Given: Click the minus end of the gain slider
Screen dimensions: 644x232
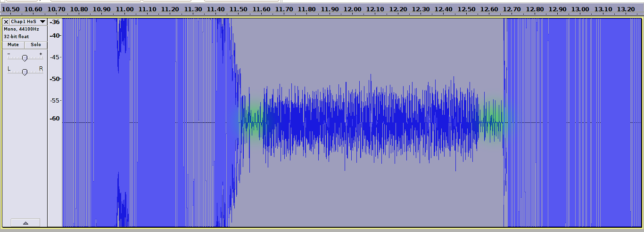Looking at the screenshot, I should pos(8,54).
